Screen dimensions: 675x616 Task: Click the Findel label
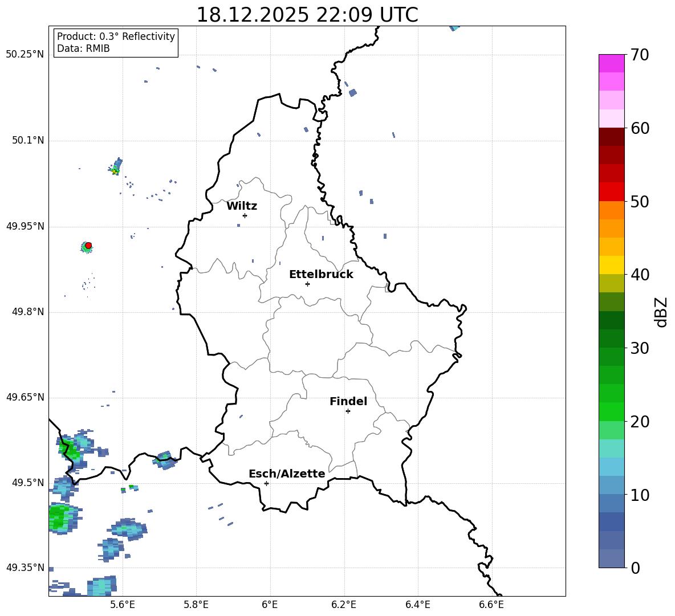tap(348, 401)
